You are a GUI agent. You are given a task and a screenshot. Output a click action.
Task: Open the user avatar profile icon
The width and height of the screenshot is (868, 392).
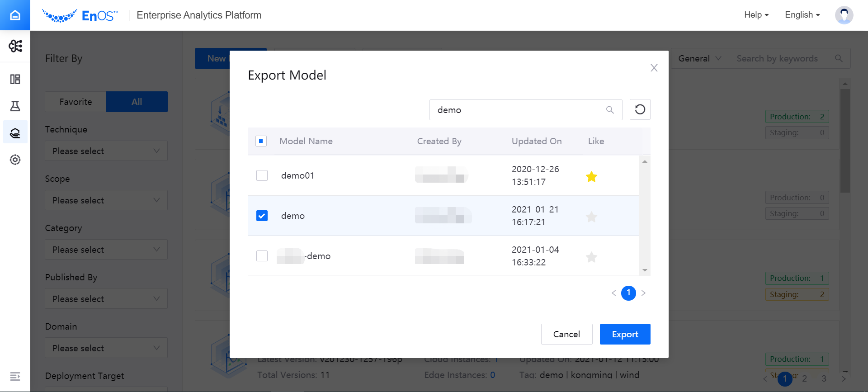point(844,15)
